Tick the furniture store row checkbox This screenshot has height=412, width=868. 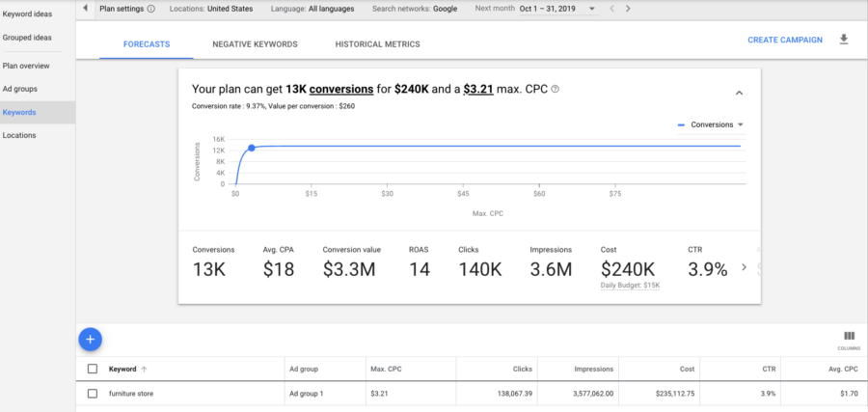click(93, 394)
